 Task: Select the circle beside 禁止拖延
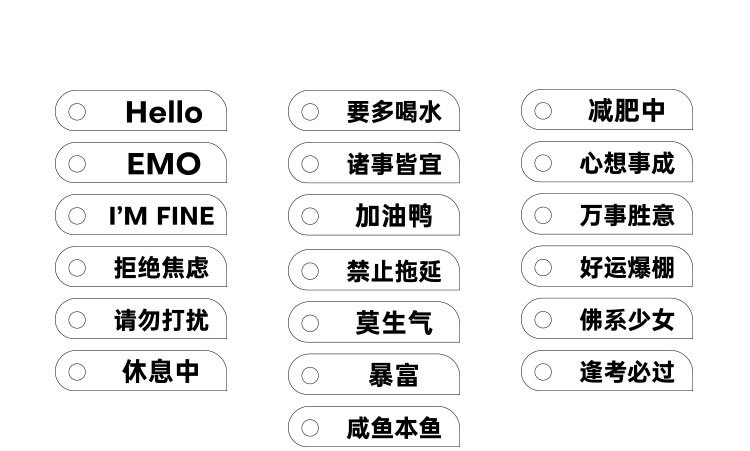click(310, 271)
